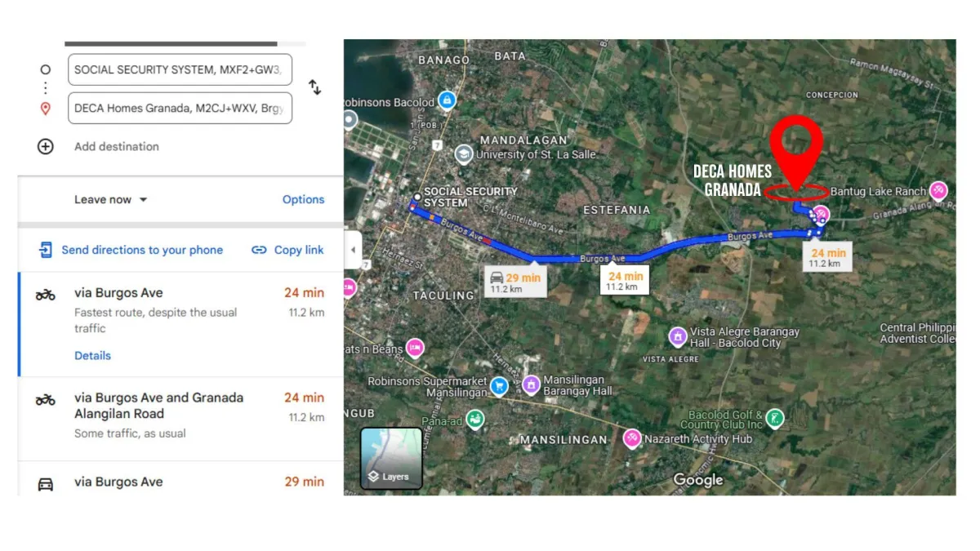Screen dimensions: 980x551
Task: Open the Leave now dropdown
Action: pyautogui.click(x=111, y=200)
